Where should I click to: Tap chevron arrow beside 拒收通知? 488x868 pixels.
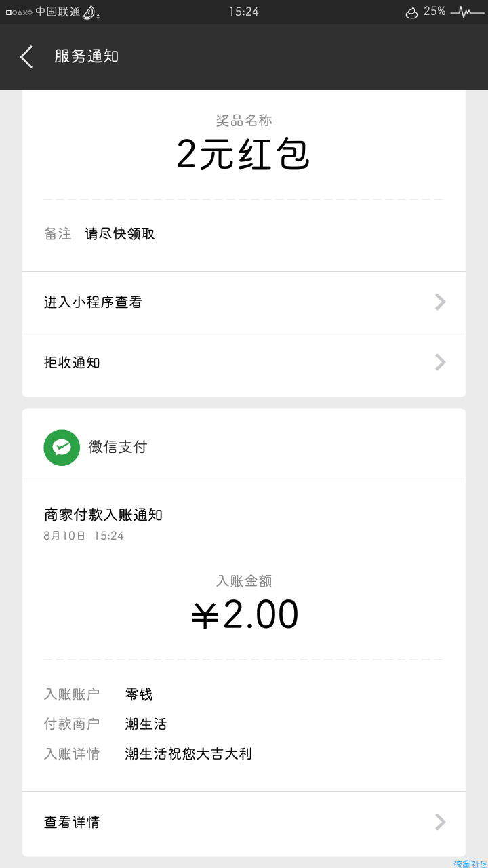pos(441,362)
